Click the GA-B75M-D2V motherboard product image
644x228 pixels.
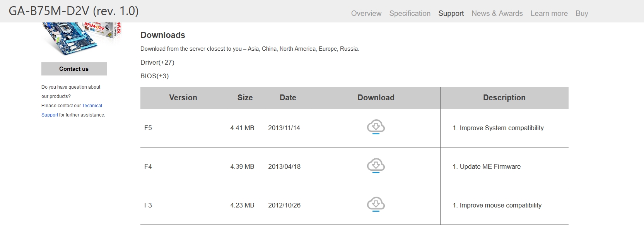tap(82, 38)
